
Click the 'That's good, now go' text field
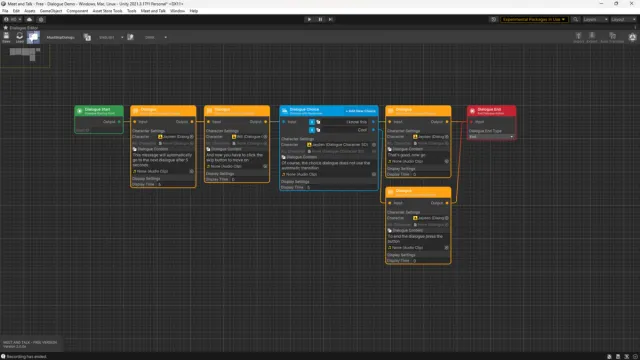[x=418, y=155]
